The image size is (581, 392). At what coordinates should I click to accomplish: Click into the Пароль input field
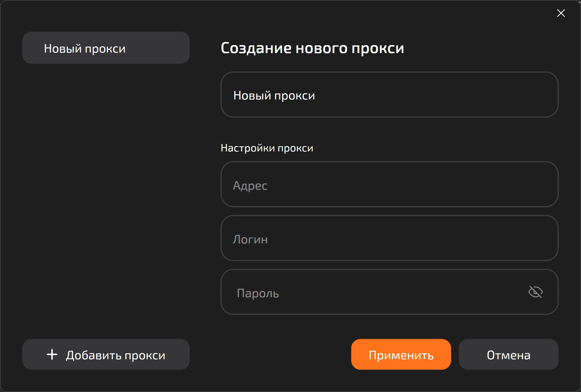coord(371,292)
